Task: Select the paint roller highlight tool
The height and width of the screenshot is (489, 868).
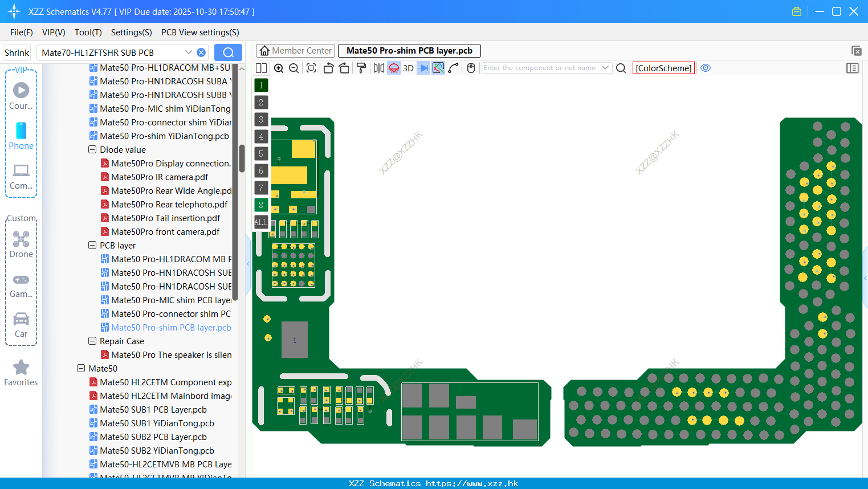Action: (x=361, y=68)
